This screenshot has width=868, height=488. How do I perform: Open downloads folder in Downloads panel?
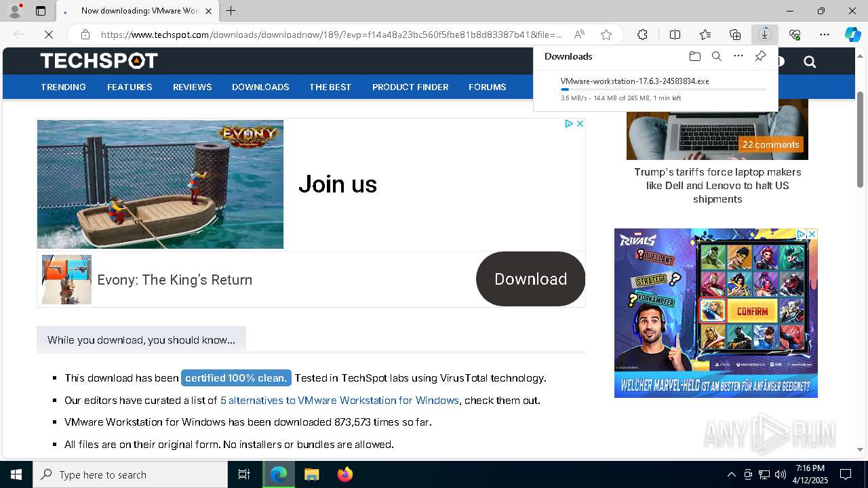coord(694,56)
